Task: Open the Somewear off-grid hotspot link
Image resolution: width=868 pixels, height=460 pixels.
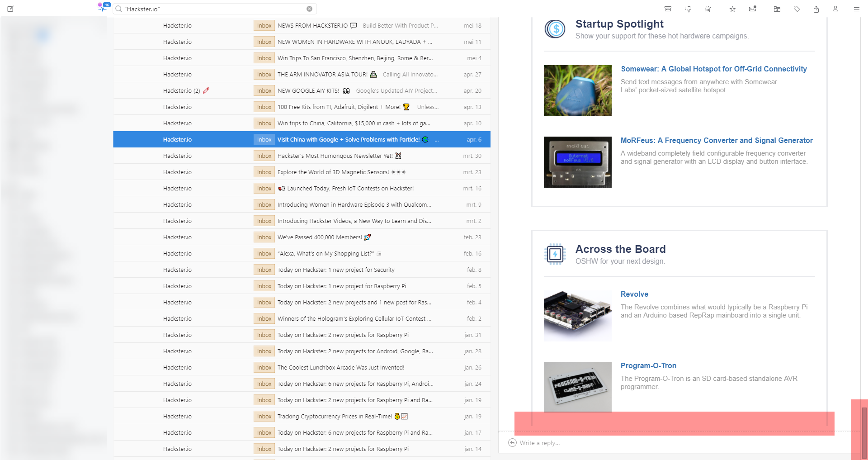Action: coord(713,69)
